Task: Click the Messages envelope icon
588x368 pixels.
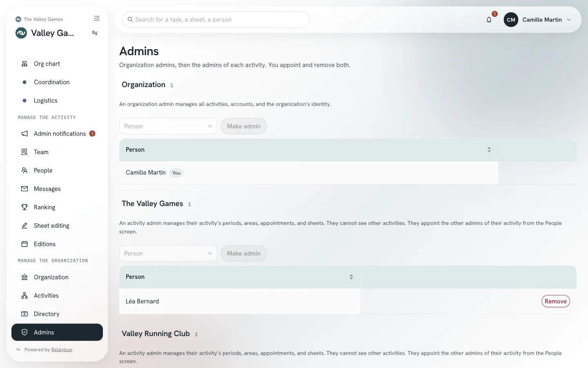Action: click(x=24, y=189)
